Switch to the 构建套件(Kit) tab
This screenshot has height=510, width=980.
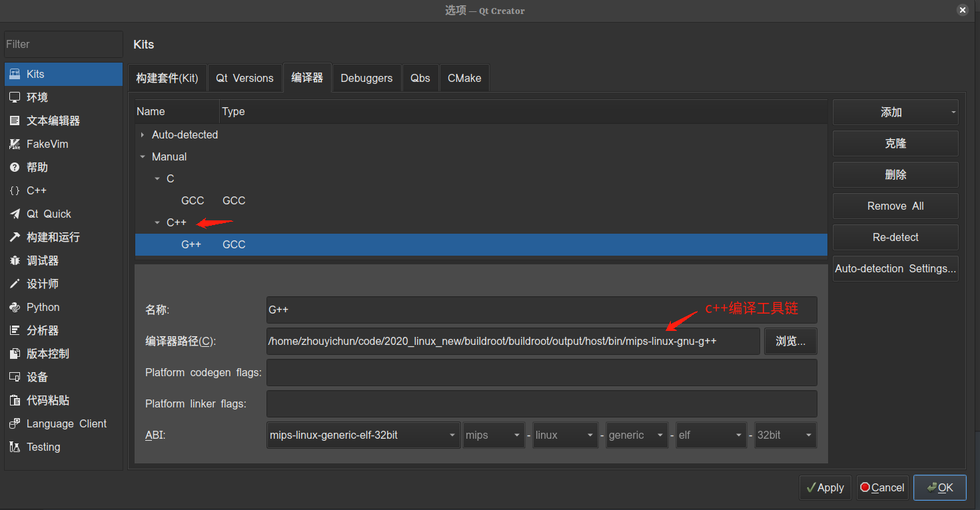coord(167,78)
